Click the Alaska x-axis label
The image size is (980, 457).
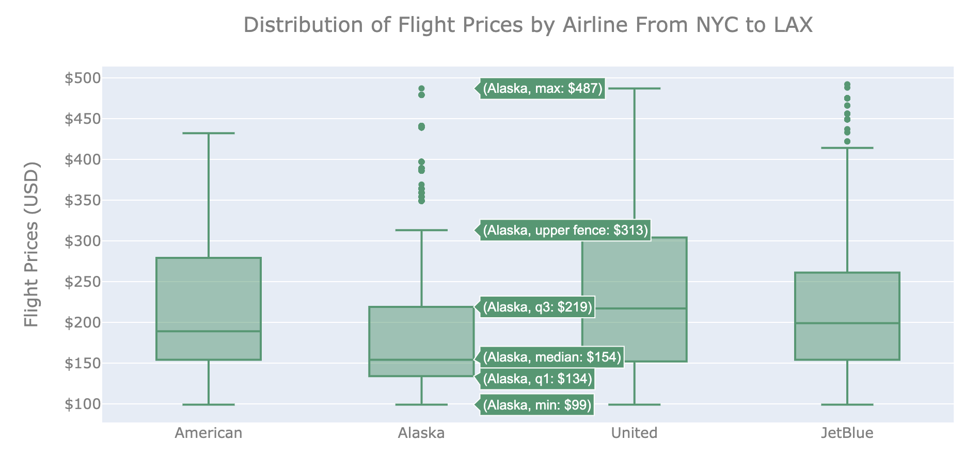421,433
